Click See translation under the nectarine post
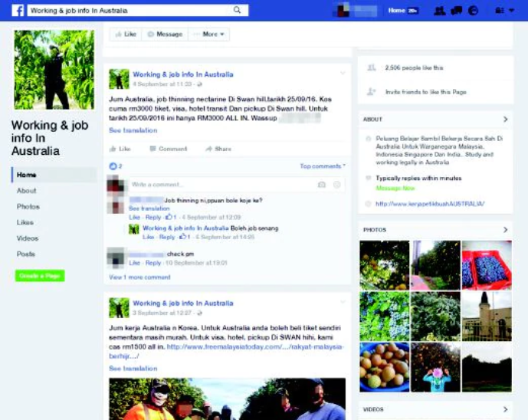The image size is (528, 420). (x=133, y=130)
